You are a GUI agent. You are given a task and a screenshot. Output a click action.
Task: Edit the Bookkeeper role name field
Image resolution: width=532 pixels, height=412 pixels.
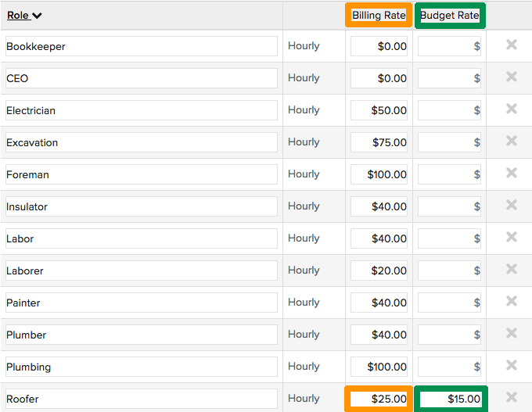(x=142, y=46)
